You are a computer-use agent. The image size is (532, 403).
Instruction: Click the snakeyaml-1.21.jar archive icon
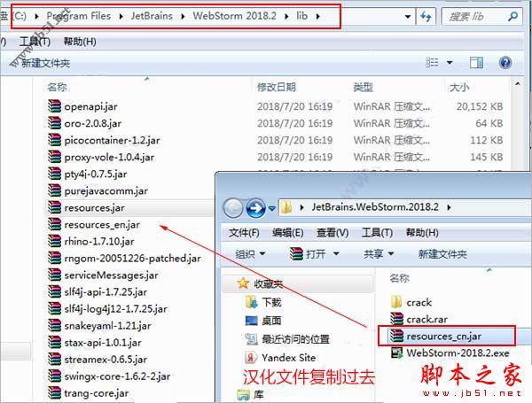click(54, 326)
